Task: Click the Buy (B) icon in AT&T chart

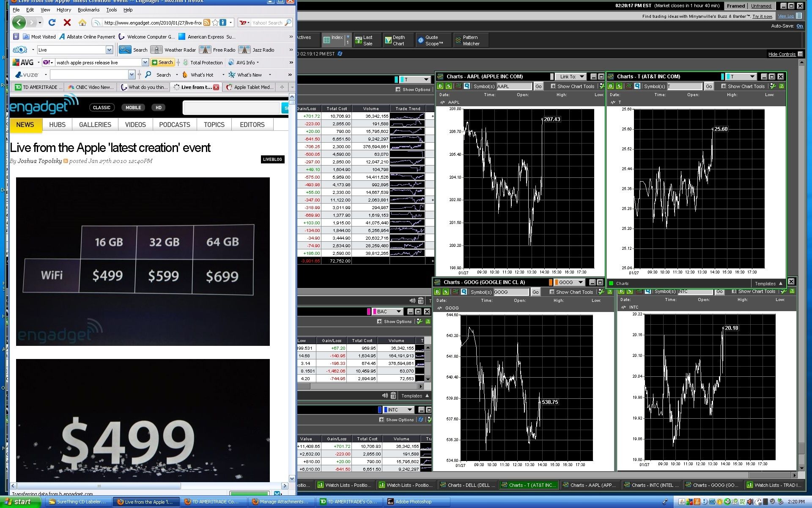Action: click(611, 86)
